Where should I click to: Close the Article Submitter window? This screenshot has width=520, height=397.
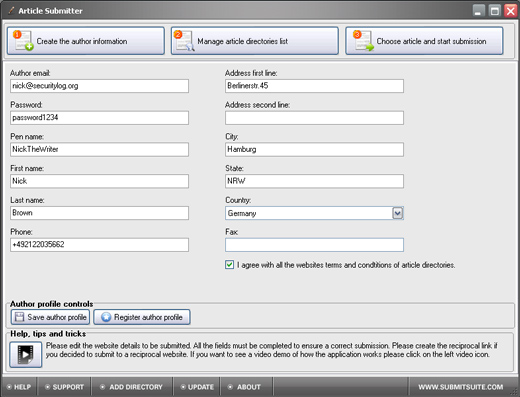click(511, 11)
